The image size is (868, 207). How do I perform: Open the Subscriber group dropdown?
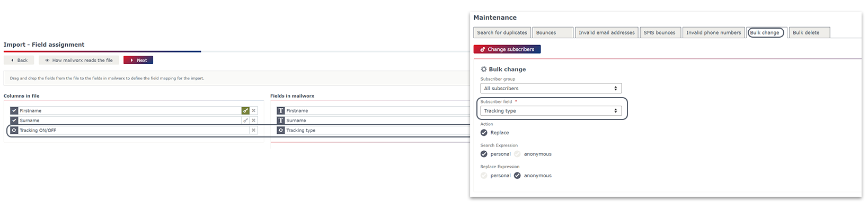tap(551, 89)
